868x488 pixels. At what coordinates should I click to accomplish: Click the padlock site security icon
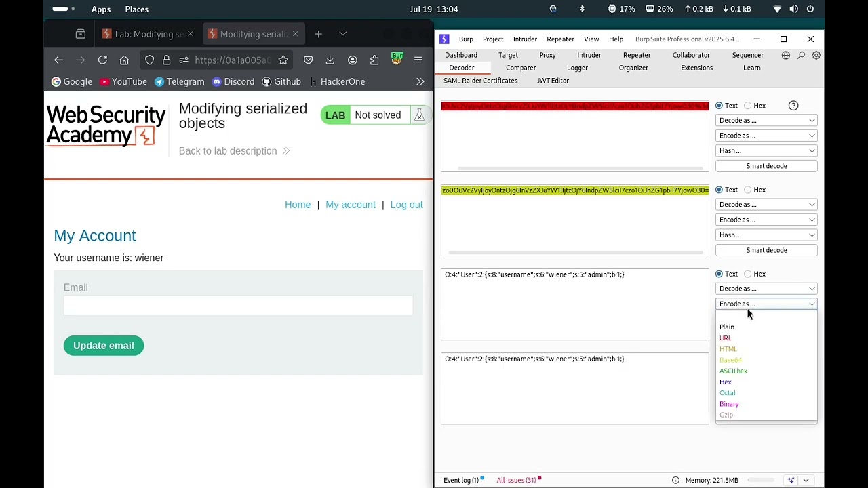pos(167,60)
